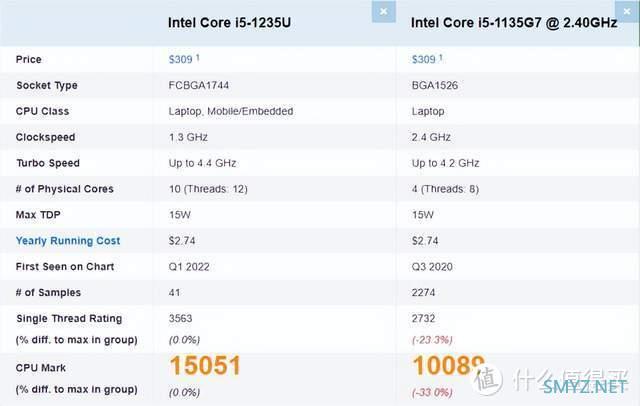Select the Laptop, Mobile/Embedded value

231,111
